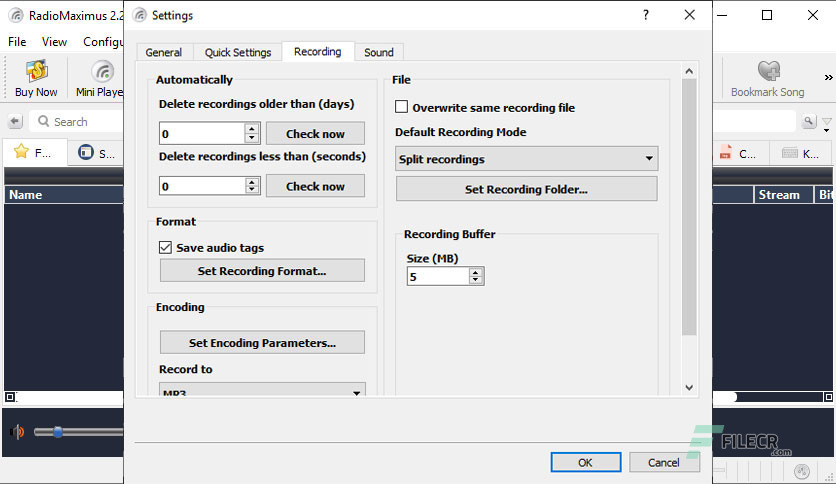Select the Recording tab
Viewport: 836px width, 484px height.
coord(318,52)
